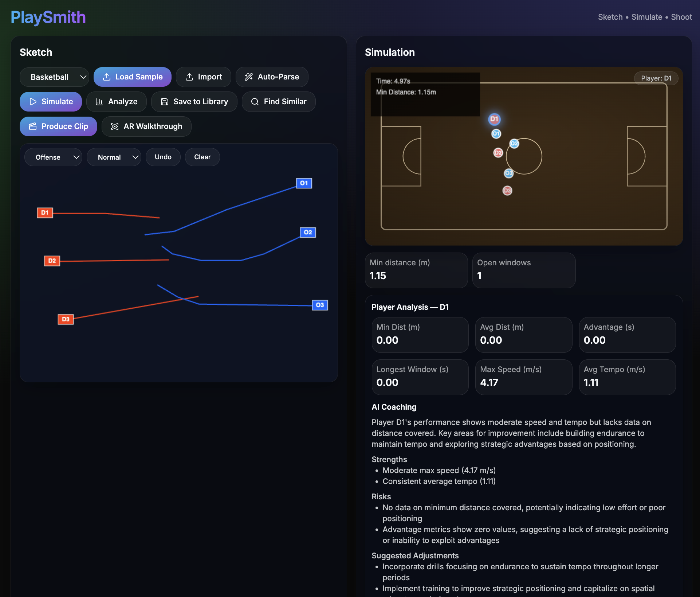This screenshot has width=700, height=597.
Task: Click the O2 player dot on court
Action: 514,144
